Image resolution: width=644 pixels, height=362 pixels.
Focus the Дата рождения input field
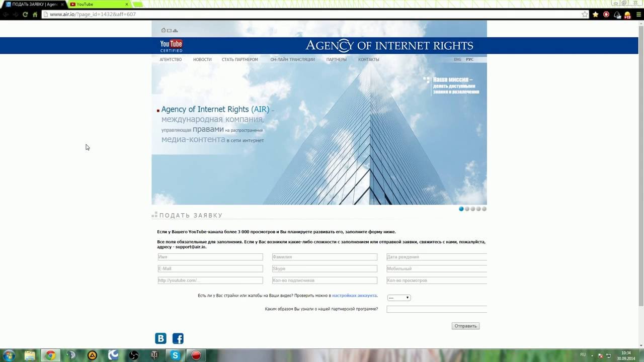[437, 257]
